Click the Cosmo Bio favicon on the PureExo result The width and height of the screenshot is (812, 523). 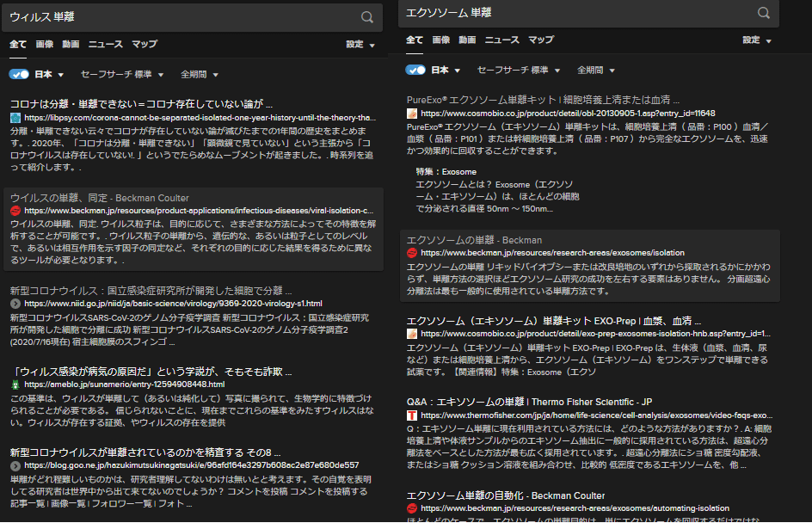(x=412, y=112)
